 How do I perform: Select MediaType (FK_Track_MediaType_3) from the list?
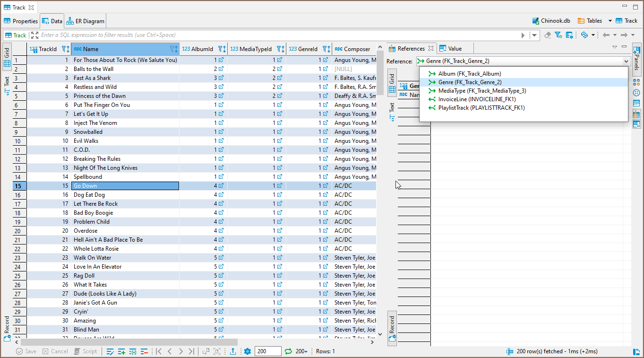[x=482, y=91]
